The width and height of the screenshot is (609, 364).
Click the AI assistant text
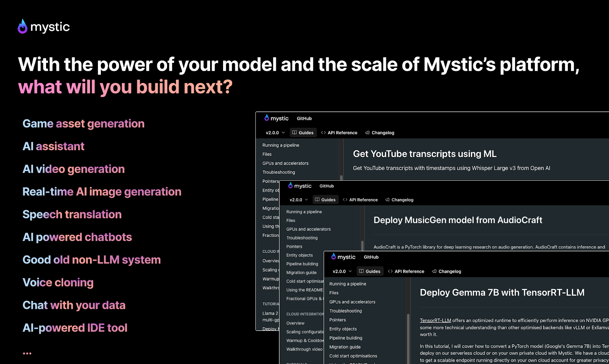(x=53, y=146)
